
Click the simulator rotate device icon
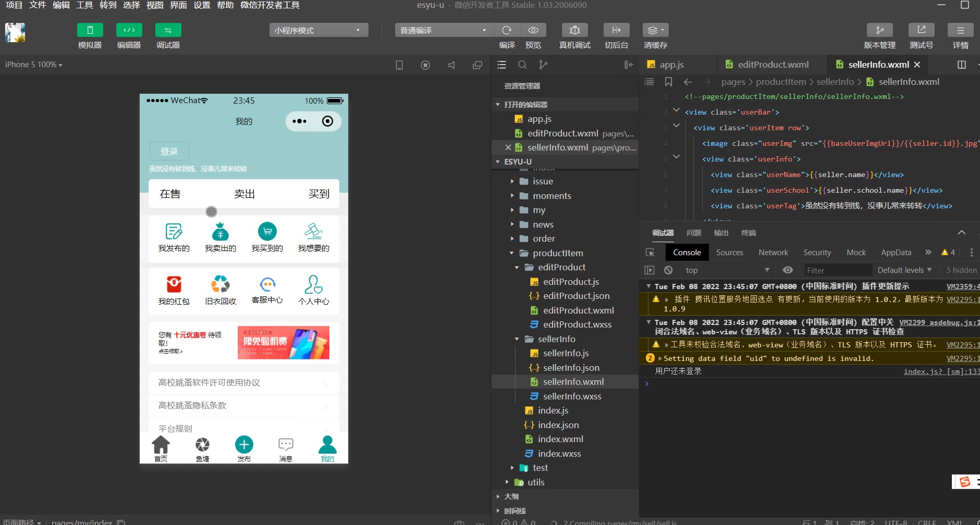click(399, 65)
